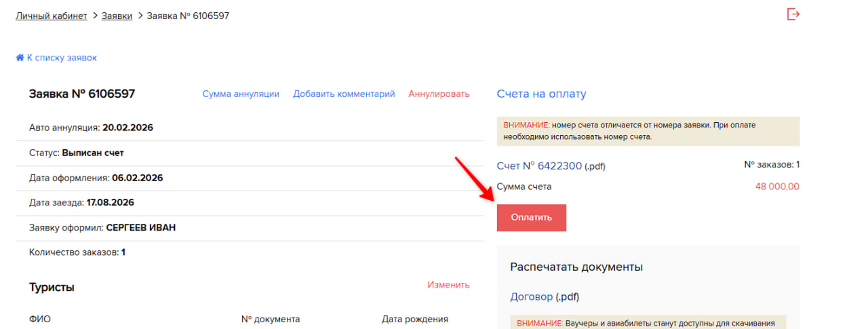Click the home icon before К списку заявок
Screen dimensions: 868x329
click(x=20, y=58)
